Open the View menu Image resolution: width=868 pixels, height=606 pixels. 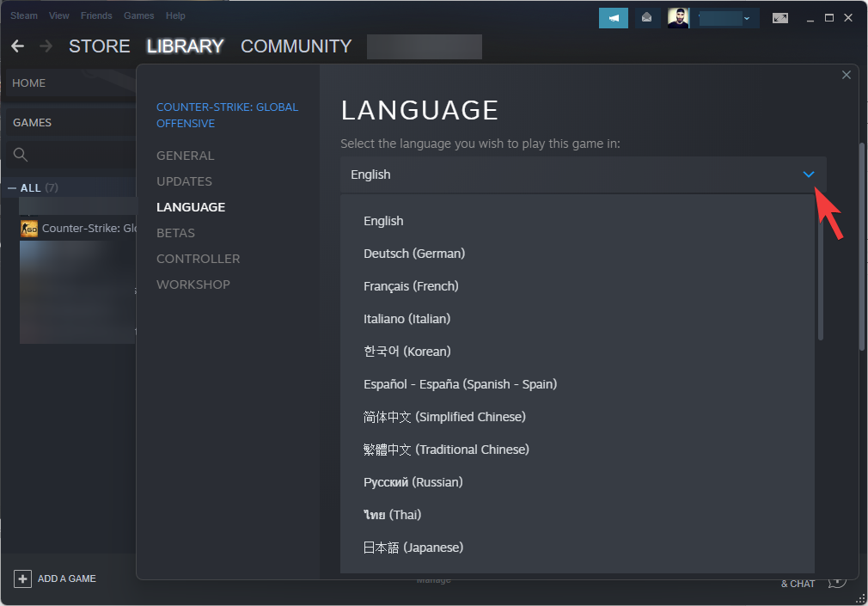tap(58, 15)
